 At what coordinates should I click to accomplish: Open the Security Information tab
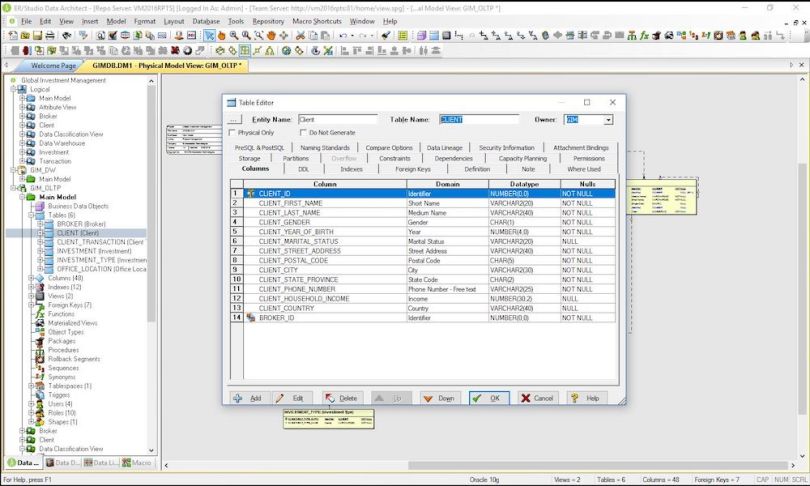[506, 148]
